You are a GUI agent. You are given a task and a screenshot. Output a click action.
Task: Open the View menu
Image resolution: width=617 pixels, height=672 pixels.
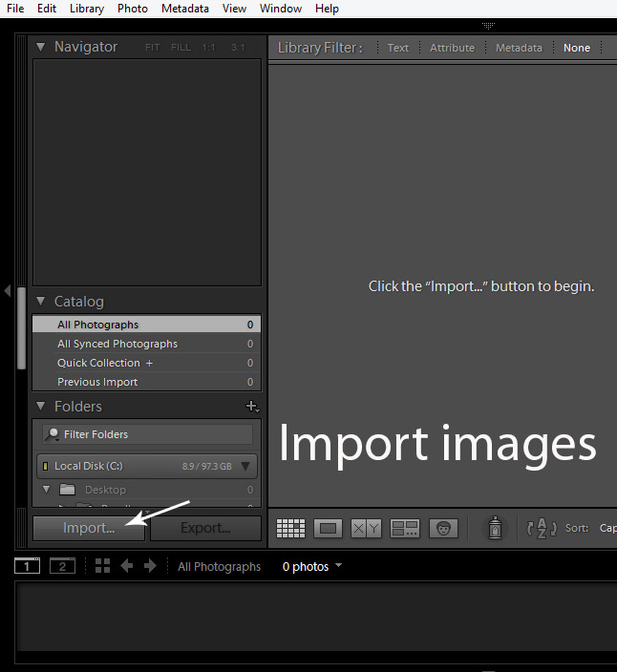click(234, 9)
